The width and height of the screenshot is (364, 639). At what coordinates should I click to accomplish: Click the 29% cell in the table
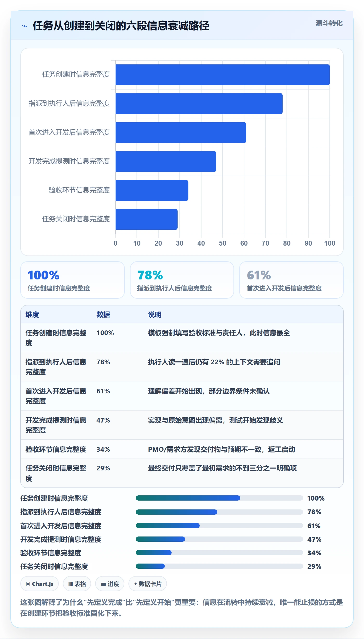pos(103,468)
